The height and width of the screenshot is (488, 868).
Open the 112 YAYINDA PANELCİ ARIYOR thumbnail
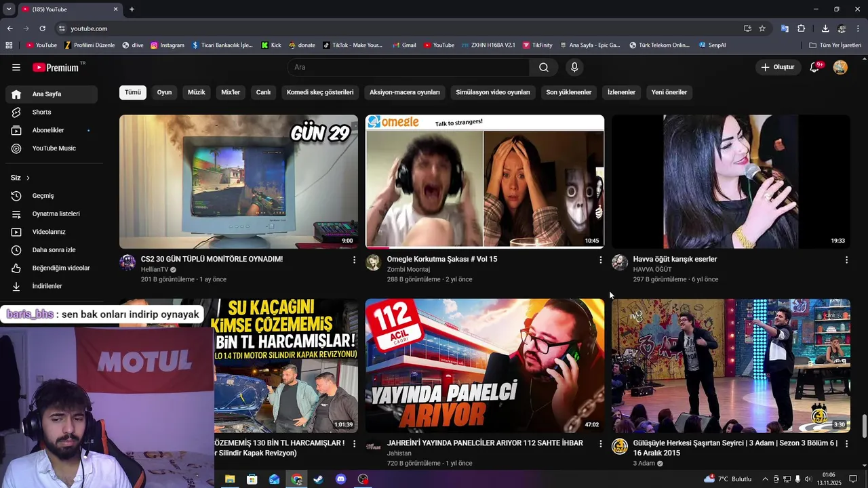[x=485, y=365]
